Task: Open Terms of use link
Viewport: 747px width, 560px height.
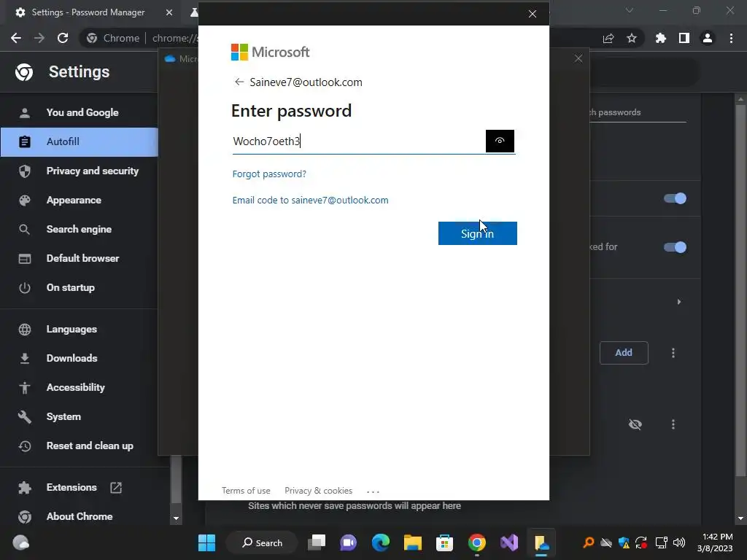Action: pyautogui.click(x=246, y=491)
